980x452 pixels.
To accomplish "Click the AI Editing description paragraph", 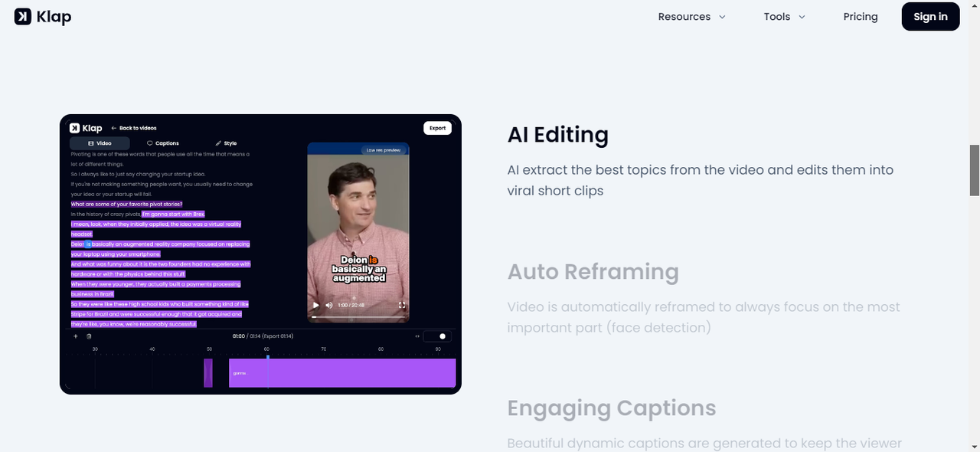I will coord(701,180).
